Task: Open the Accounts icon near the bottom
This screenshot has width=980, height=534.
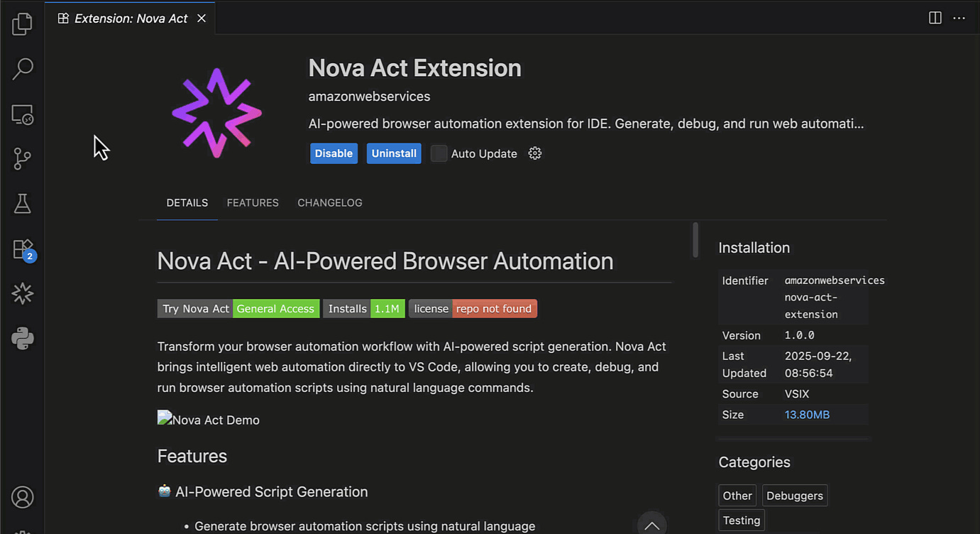Action: click(22, 497)
